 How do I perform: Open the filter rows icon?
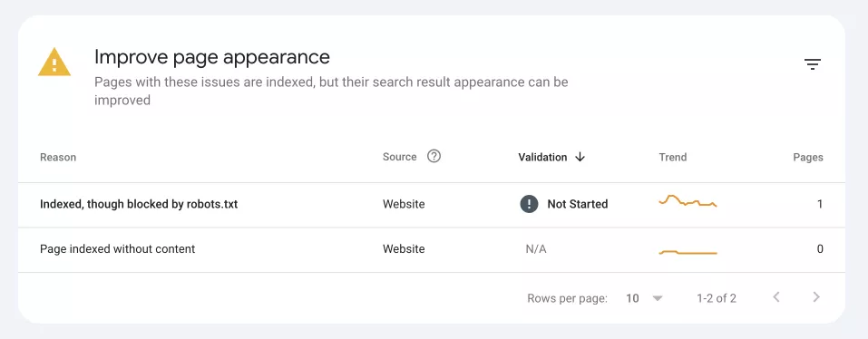(x=812, y=64)
